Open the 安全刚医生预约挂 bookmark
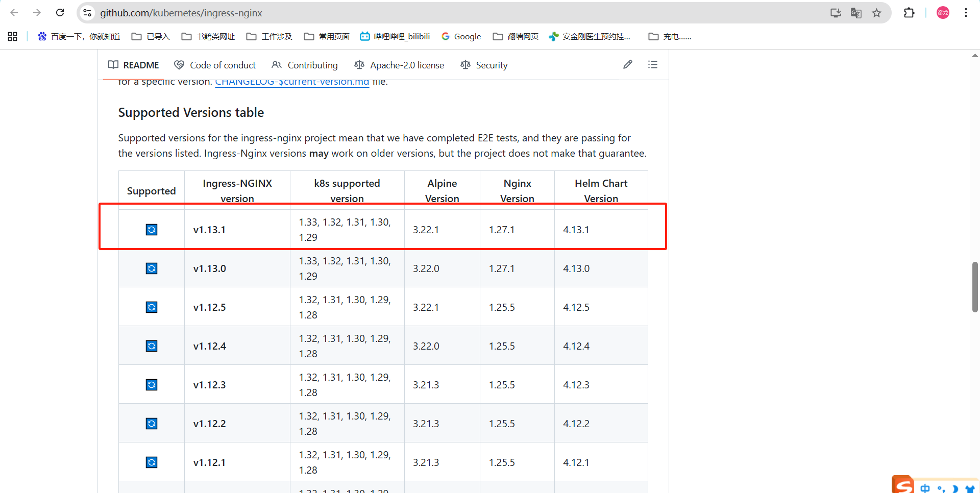Image resolution: width=980 pixels, height=493 pixels. pyautogui.click(x=590, y=36)
